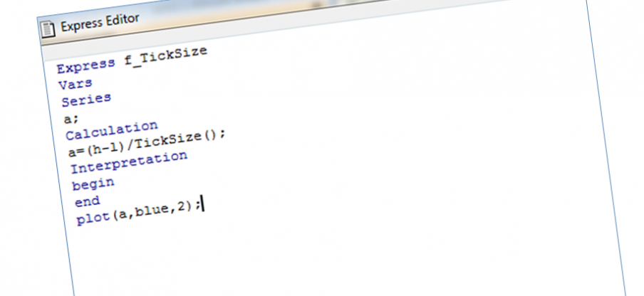This screenshot has height=296, width=644.
Task: Click the begin keyword
Action: 93,184
